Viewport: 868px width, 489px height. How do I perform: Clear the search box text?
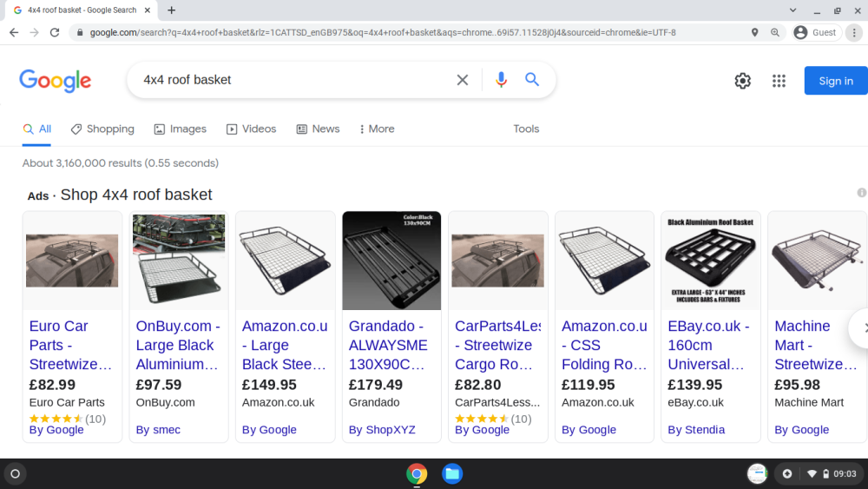point(463,80)
